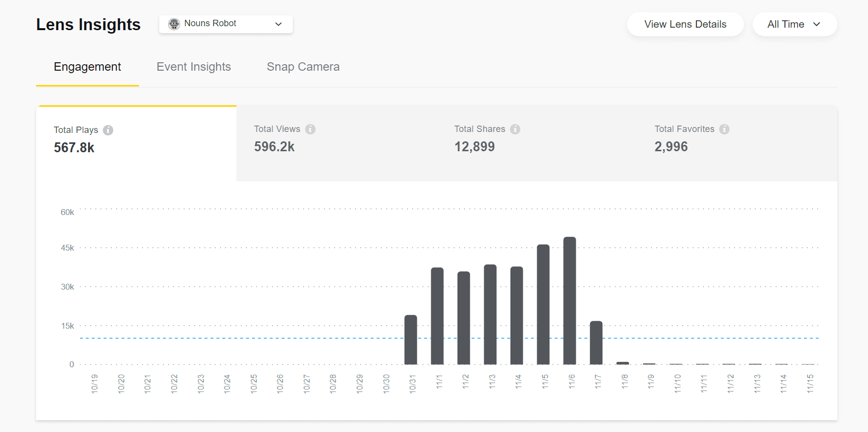
Task: Click the tallest bar for 11/6
Action: pos(569,301)
